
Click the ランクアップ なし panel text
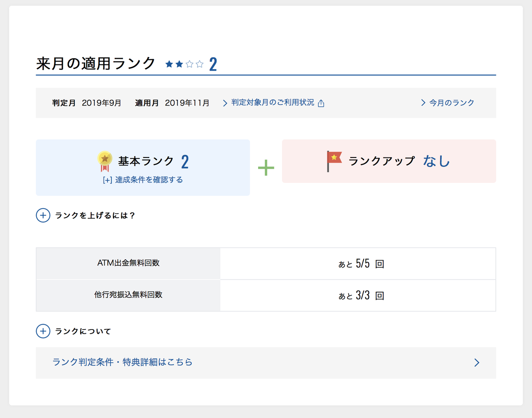click(399, 161)
